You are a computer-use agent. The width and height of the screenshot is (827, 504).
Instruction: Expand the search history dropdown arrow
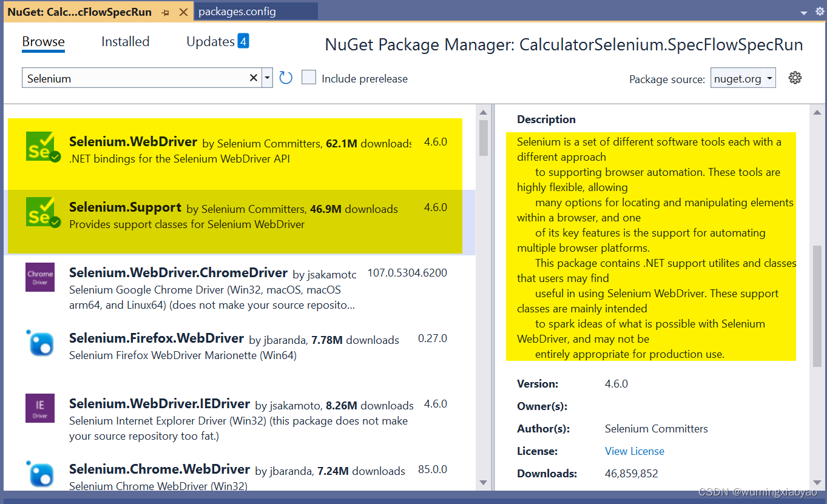[x=268, y=78]
